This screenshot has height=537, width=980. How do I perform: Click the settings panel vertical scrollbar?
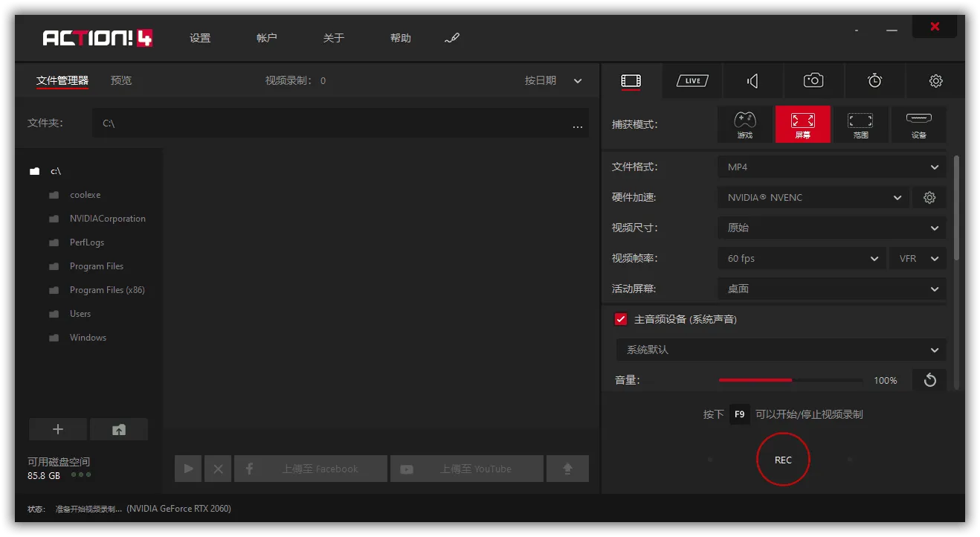[x=956, y=208]
